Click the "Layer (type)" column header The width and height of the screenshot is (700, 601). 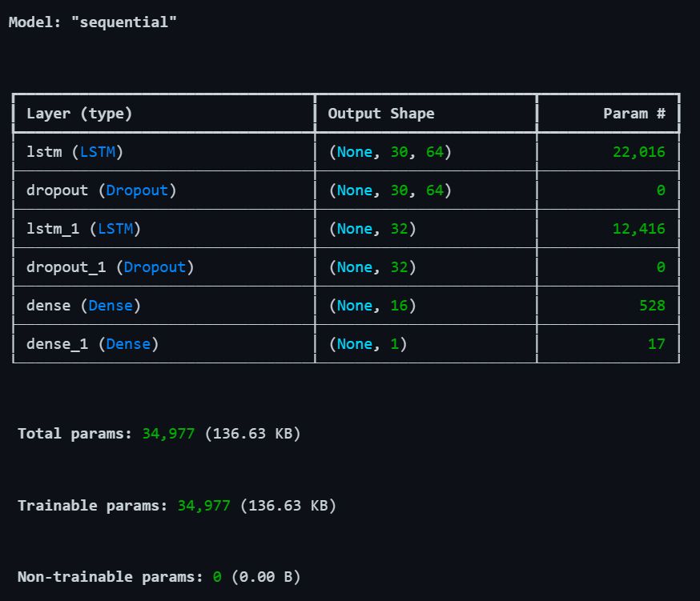[x=79, y=114]
